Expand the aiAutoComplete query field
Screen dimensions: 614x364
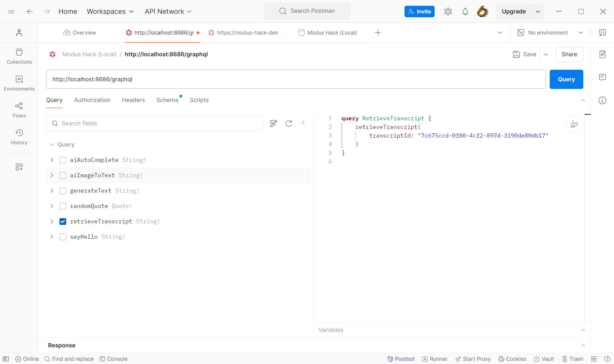click(51, 160)
